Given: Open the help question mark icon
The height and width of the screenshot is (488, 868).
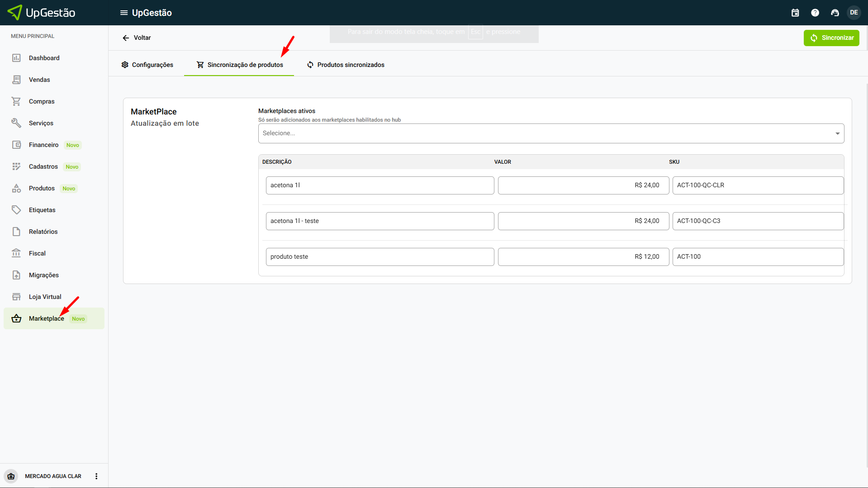Looking at the screenshot, I should (815, 13).
